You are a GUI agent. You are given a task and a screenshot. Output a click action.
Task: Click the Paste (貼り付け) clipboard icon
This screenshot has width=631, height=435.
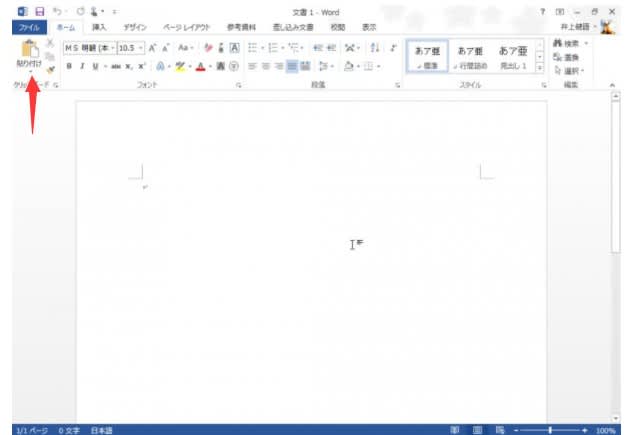28,49
